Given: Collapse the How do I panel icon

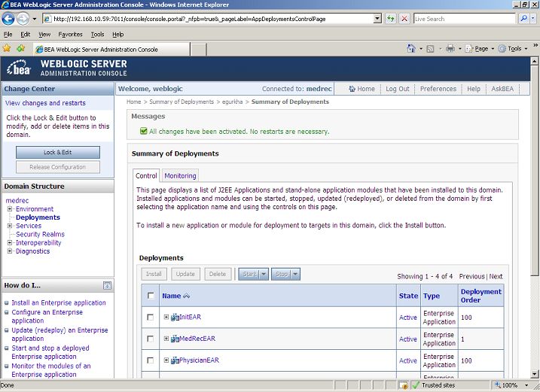Looking at the screenshot, I should tap(107, 285).
